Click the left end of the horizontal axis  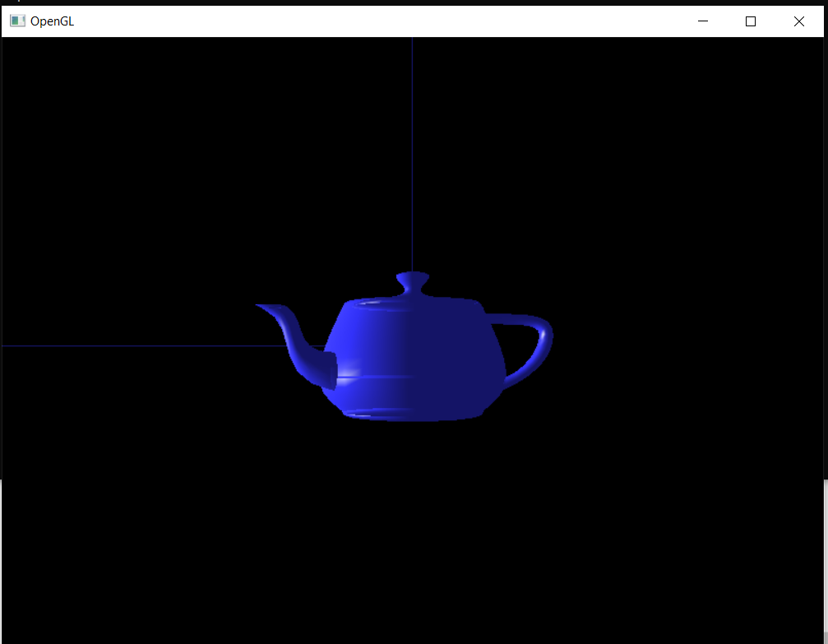click(8, 346)
